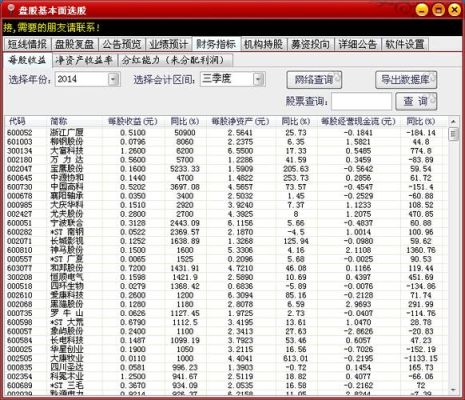The width and height of the screenshot is (465, 400).
Task: Select the row for 000678 襄阳轴承
Action: tap(226, 196)
